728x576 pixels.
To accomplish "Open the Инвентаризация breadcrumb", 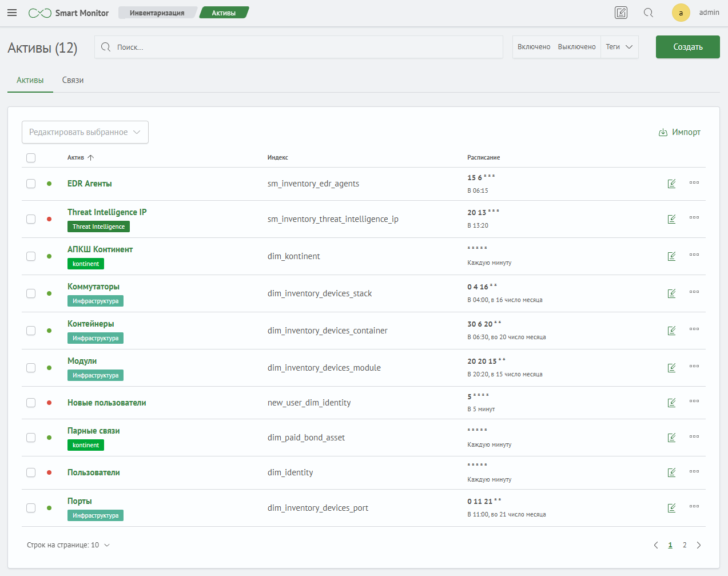I will [x=157, y=13].
